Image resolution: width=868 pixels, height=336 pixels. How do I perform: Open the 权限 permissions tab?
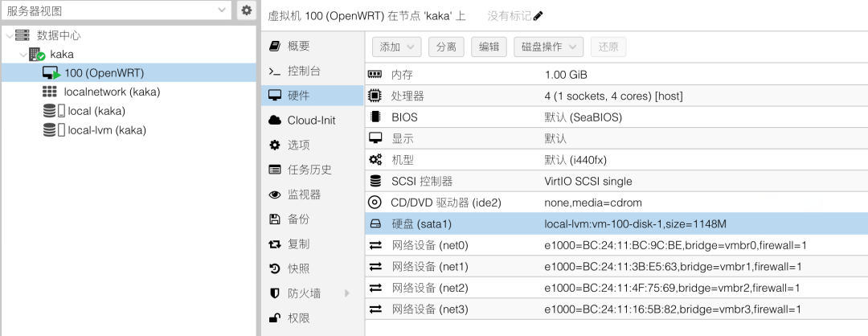pos(312,318)
